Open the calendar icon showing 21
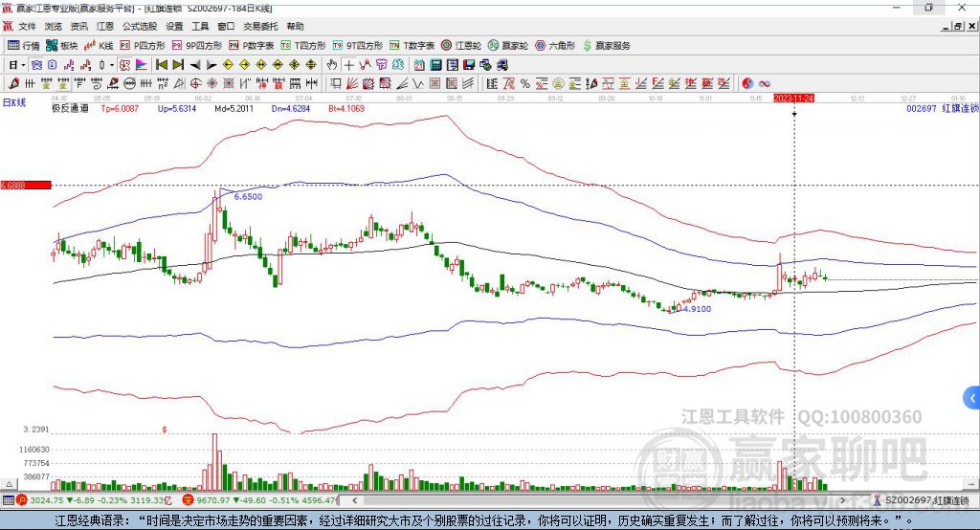The height and width of the screenshot is (530, 980). pos(419,65)
